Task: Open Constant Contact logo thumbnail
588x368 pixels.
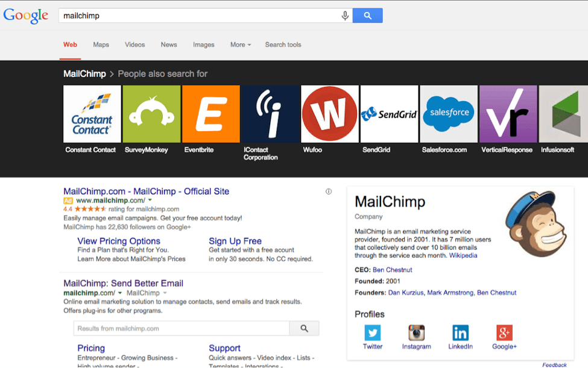Action: (92, 114)
